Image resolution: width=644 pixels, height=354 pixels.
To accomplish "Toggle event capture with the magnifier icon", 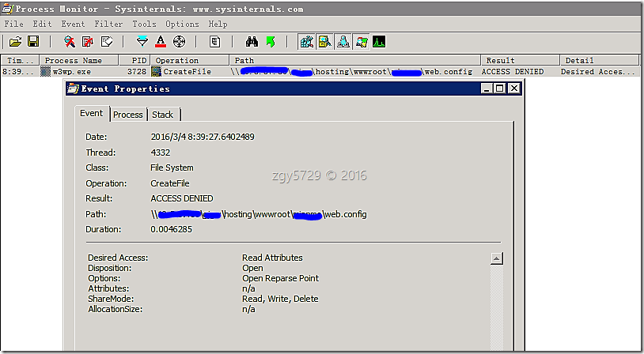I will (70, 41).
